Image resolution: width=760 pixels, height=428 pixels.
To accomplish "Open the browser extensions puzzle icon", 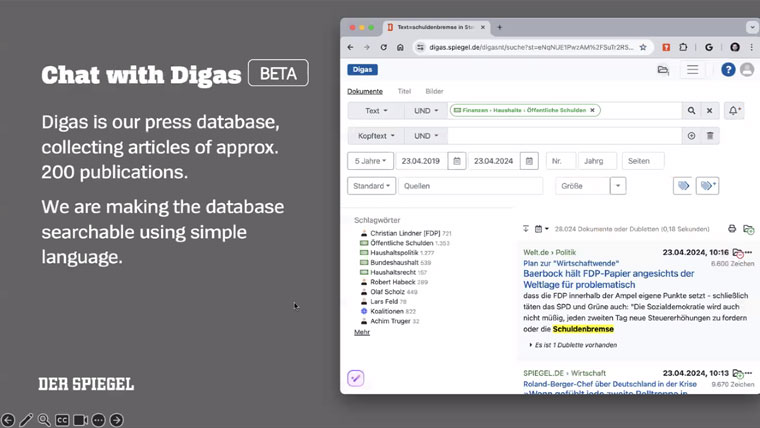I will click(x=683, y=47).
